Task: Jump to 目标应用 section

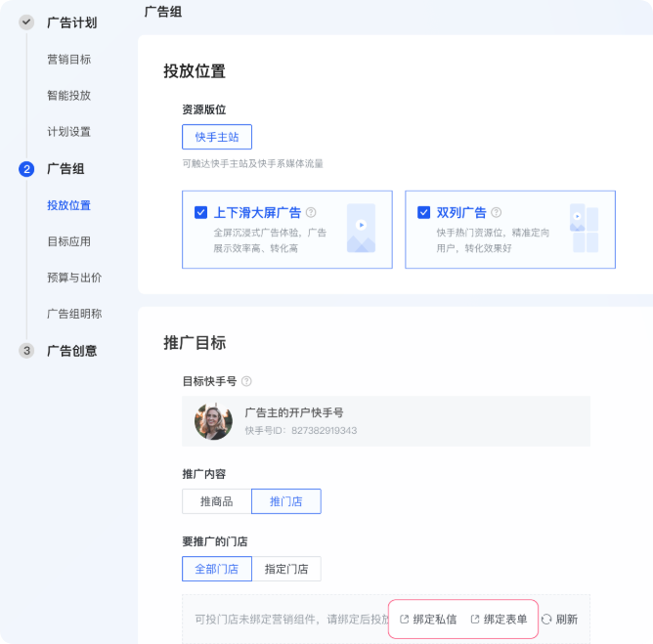Action: coord(68,241)
